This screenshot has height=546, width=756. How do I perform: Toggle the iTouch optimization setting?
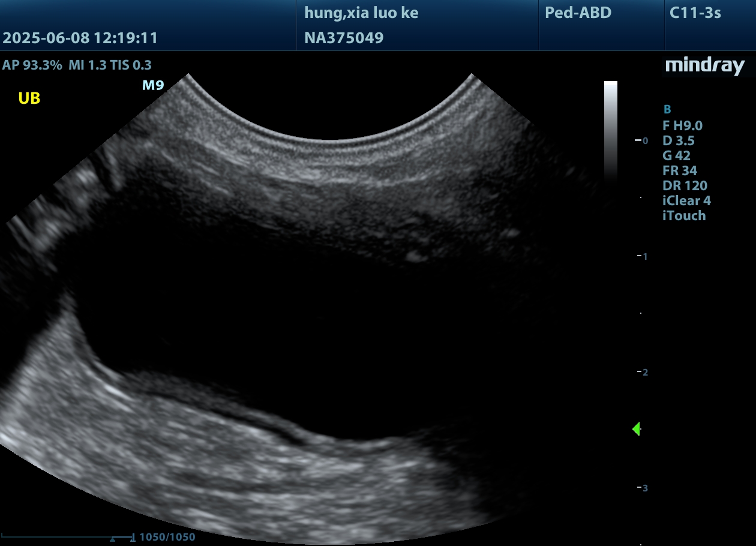tap(683, 216)
